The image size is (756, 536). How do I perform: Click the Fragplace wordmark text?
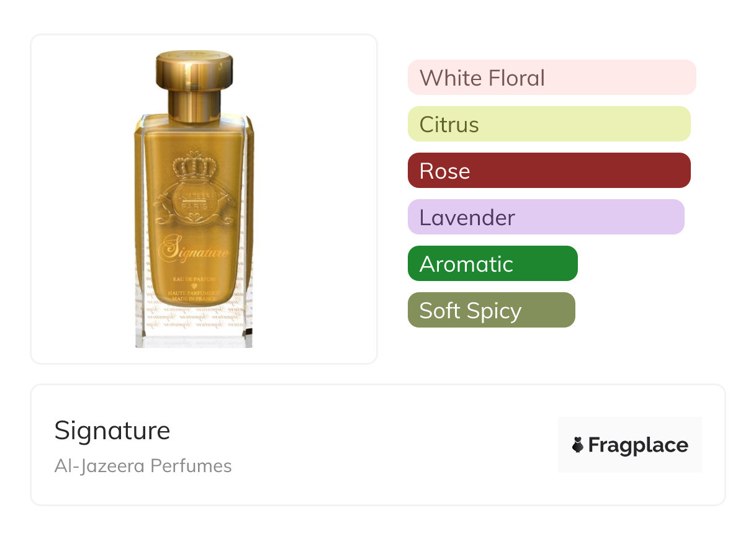click(638, 445)
